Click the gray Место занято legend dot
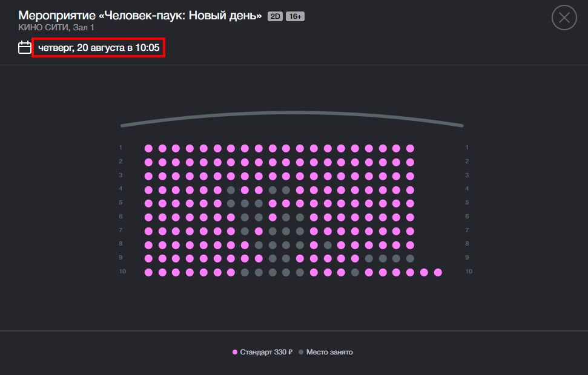The image size is (588, 375). pos(301,352)
